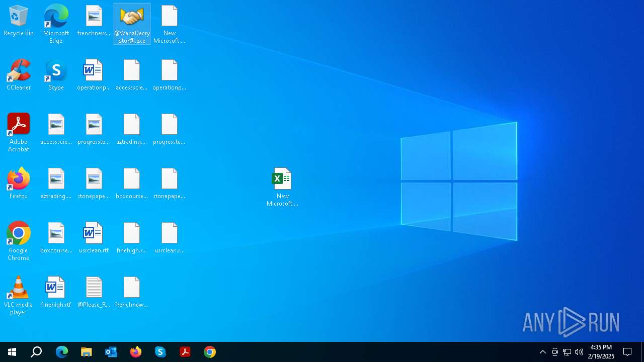The image size is (644, 362).
Task: Open the Adobe Acrobat desktop shortcut
Action: (19, 132)
